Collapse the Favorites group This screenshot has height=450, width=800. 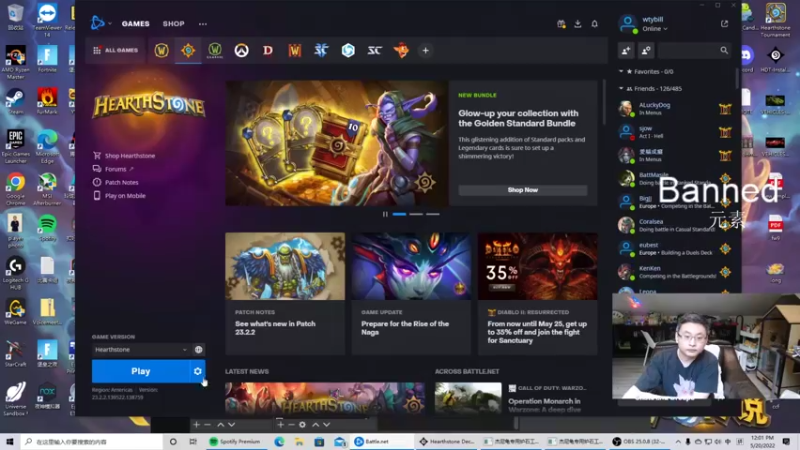coord(621,71)
